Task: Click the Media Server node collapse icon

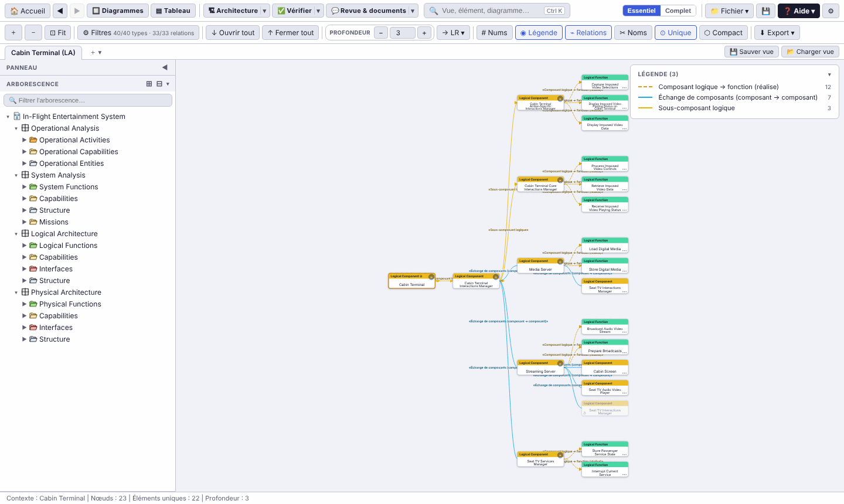Action: click(560, 261)
